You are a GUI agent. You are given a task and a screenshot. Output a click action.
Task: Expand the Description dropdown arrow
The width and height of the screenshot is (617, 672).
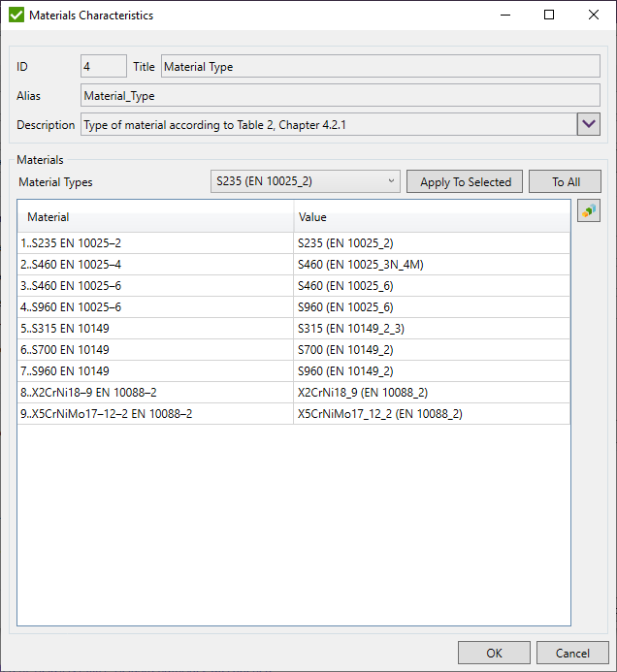pos(589,124)
